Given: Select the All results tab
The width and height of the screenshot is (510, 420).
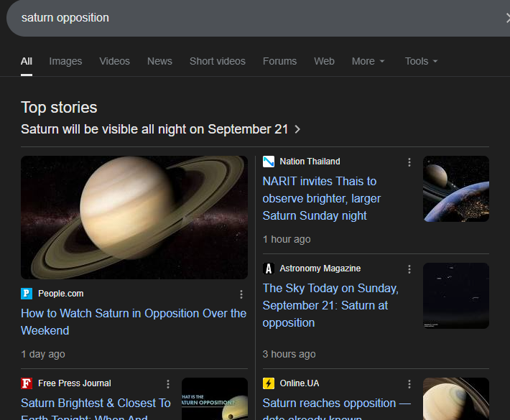Looking at the screenshot, I should pyautogui.click(x=27, y=61).
